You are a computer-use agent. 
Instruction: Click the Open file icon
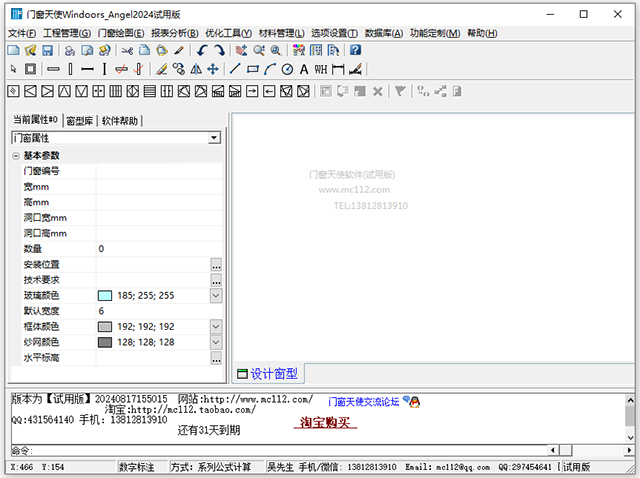[31, 50]
